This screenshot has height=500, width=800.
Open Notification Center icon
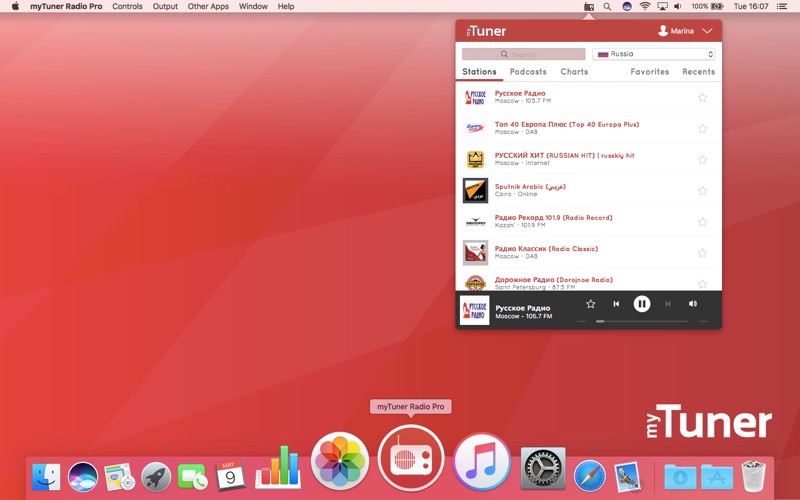pyautogui.click(x=782, y=6)
